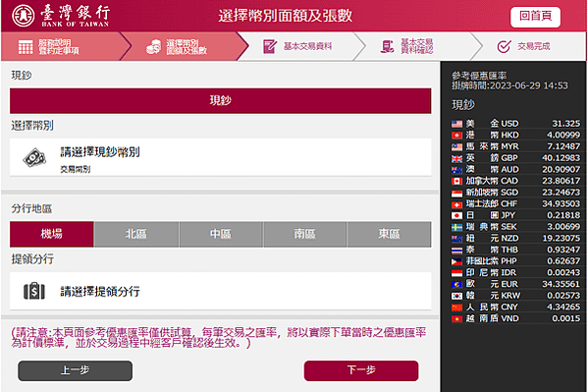Click the VND rate value 0.0015
588x392 pixels.
pos(565,318)
